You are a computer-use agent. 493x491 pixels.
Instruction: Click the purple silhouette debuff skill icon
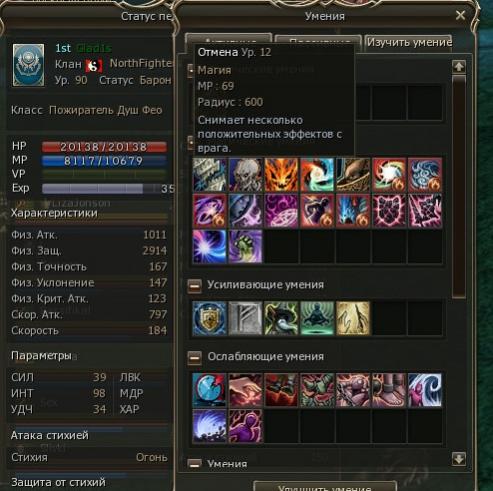coord(245,426)
